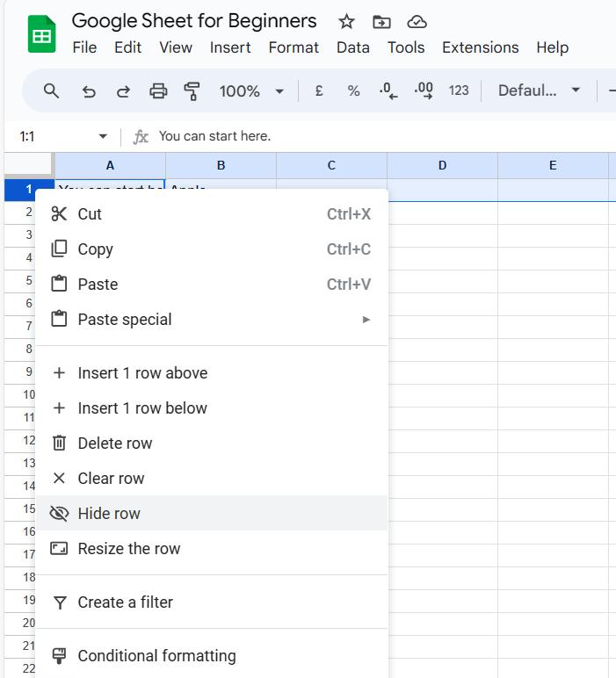Viewport: 616px width, 678px height.
Task: Open the Insert menu
Action: tap(230, 47)
